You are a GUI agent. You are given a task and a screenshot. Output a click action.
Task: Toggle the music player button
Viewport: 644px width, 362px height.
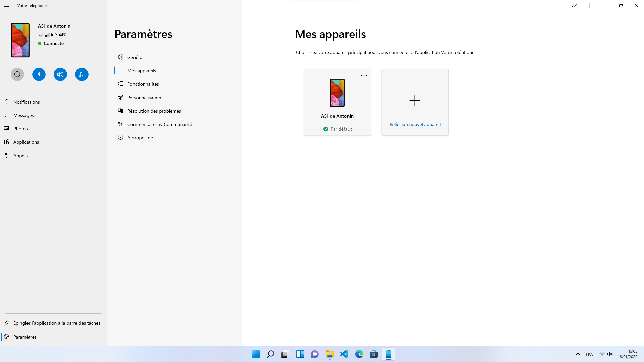[82, 74]
